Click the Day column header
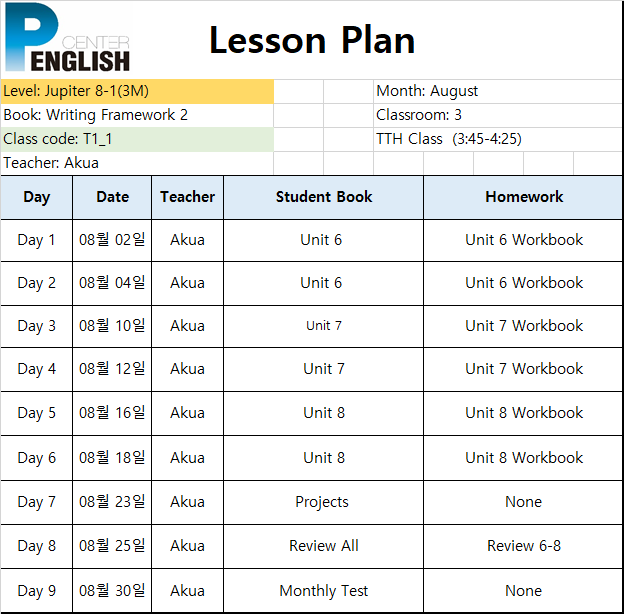 click(37, 197)
